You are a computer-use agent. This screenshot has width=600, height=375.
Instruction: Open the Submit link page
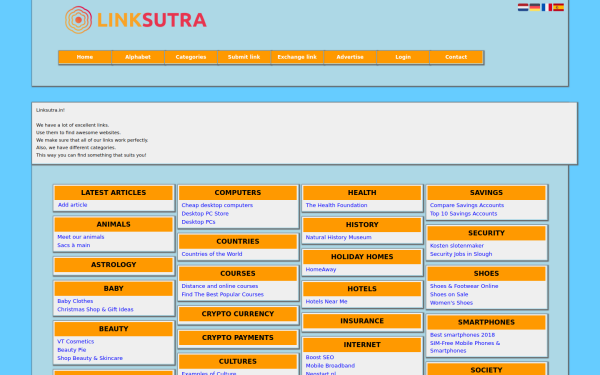(244, 57)
